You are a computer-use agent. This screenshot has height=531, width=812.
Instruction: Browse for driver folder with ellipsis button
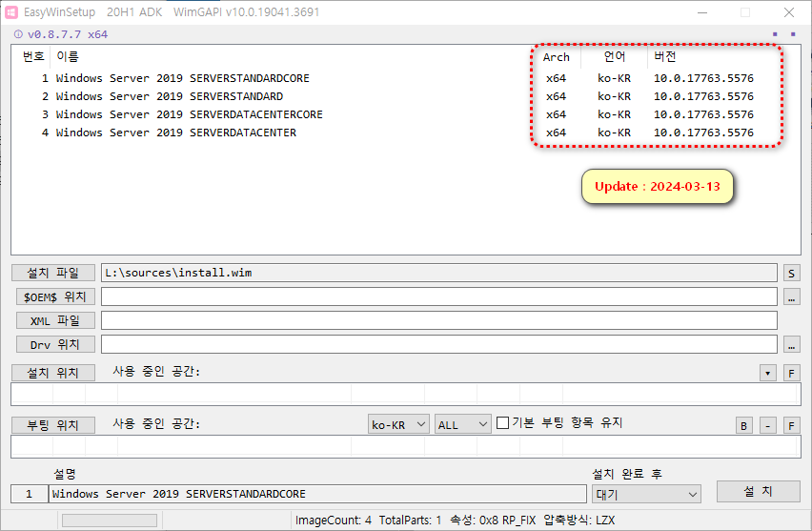[x=791, y=344]
